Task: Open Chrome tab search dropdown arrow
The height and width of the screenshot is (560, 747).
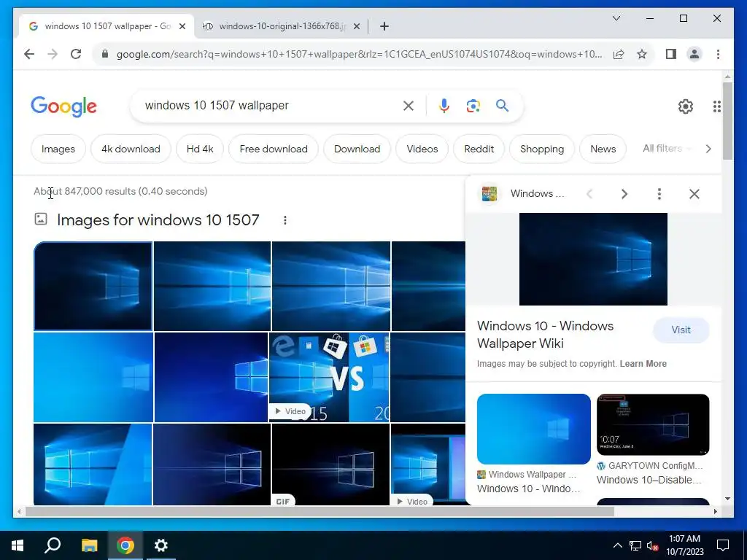Action: [x=616, y=18]
